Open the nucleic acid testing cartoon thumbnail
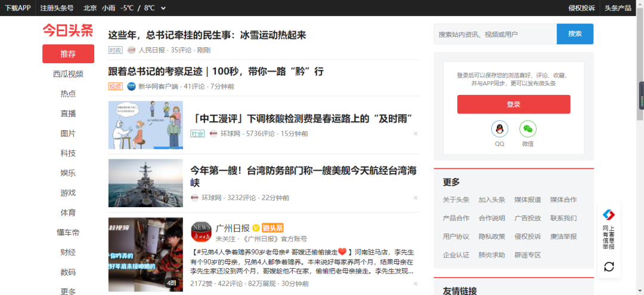644x295 pixels. [x=145, y=125]
